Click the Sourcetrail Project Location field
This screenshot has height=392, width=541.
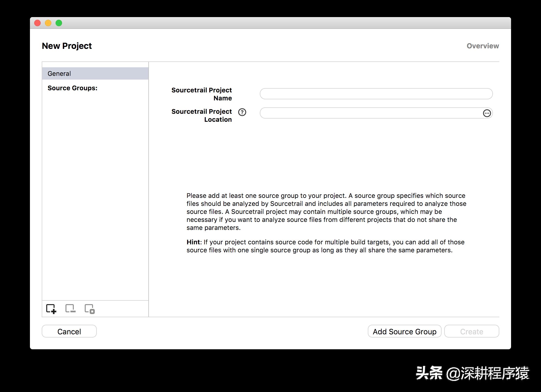click(376, 113)
